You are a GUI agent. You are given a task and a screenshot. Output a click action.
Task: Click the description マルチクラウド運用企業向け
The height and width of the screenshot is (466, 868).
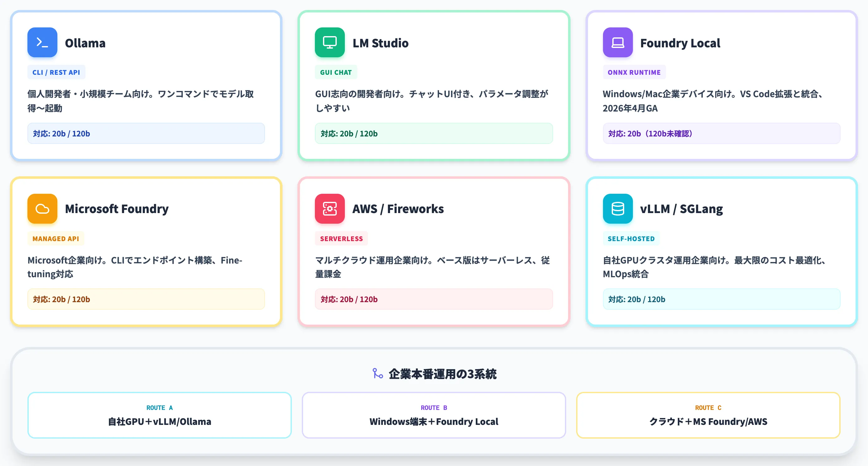tap(432, 267)
